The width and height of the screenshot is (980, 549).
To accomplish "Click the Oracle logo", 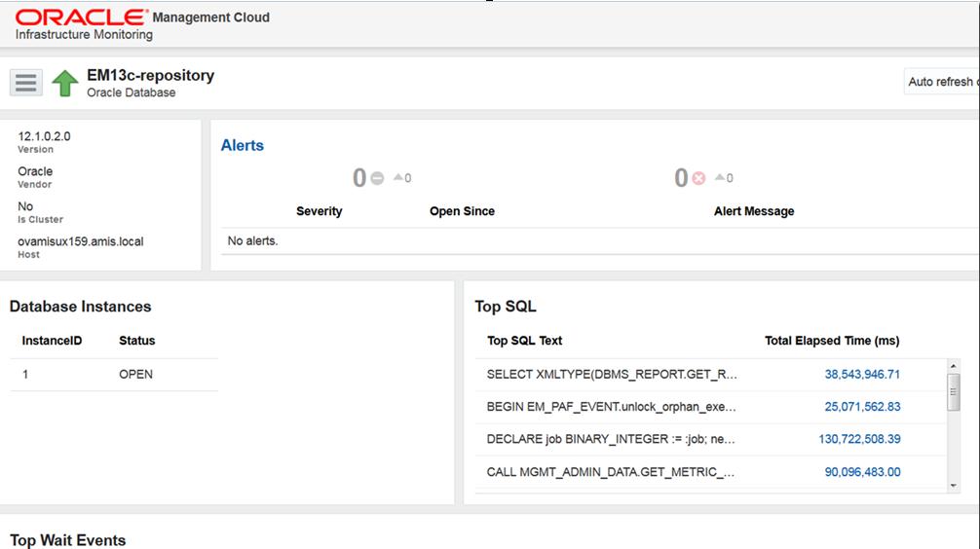I will point(81,17).
